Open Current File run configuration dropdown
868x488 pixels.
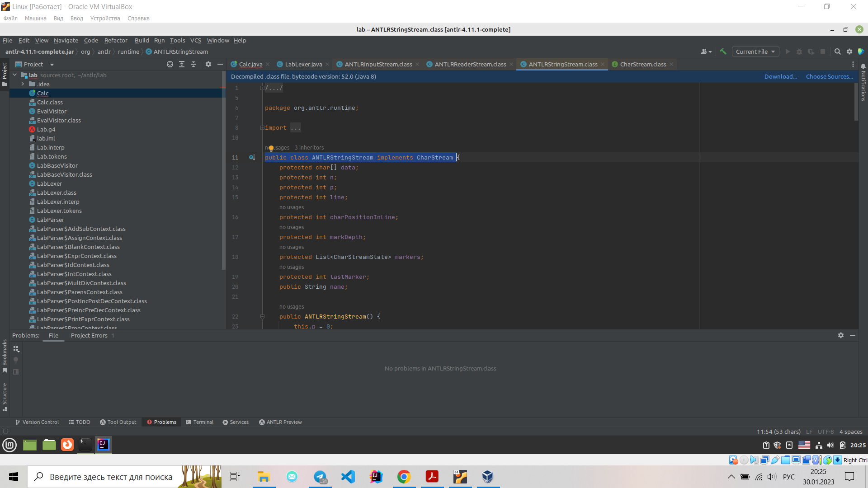pos(755,52)
